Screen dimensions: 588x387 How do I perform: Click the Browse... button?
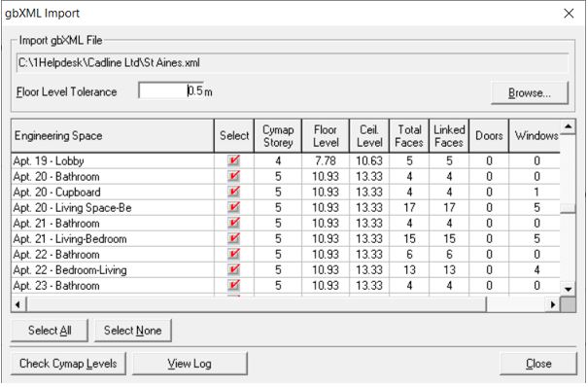tap(530, 92)
